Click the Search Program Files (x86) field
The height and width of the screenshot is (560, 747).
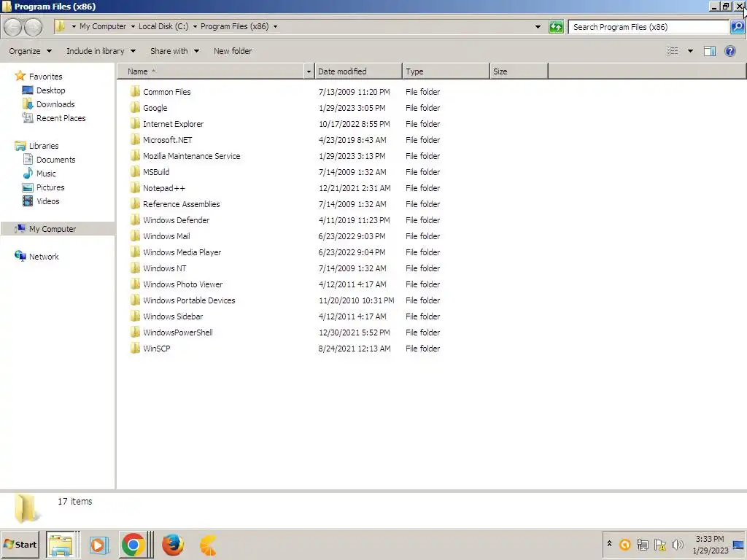649,27
